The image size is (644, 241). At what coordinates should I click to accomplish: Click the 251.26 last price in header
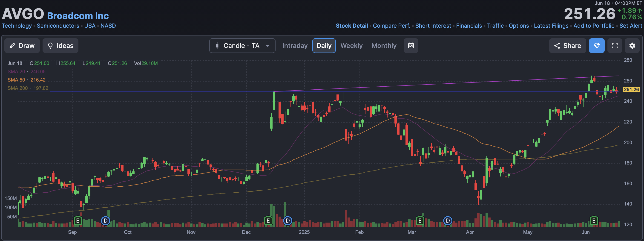(x=589, y=14)
